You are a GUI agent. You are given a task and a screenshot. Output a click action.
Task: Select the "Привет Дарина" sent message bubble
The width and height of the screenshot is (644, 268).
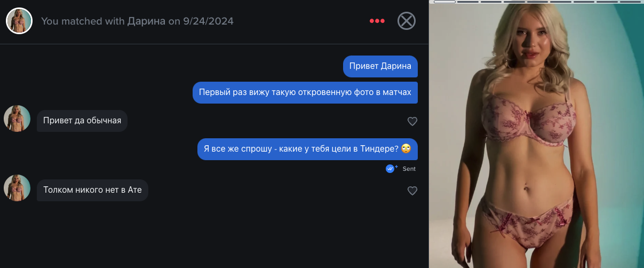tap(380, 66)
